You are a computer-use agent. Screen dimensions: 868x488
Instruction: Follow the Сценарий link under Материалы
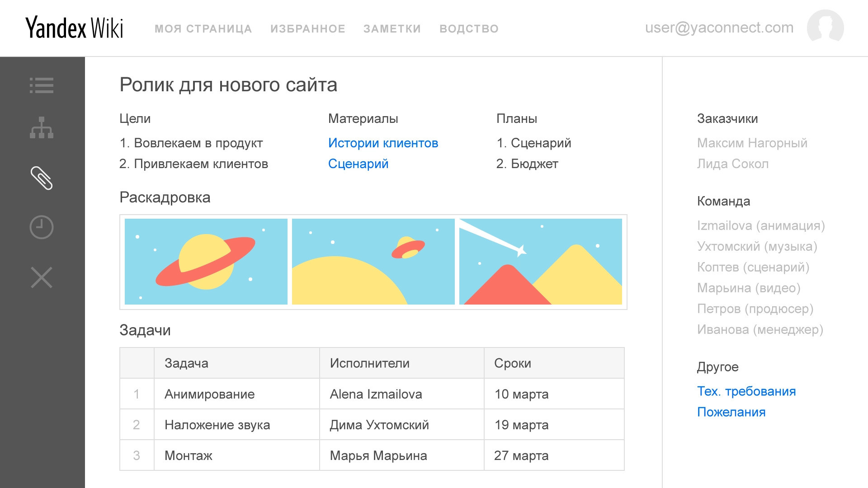click(x=358, y=164)
